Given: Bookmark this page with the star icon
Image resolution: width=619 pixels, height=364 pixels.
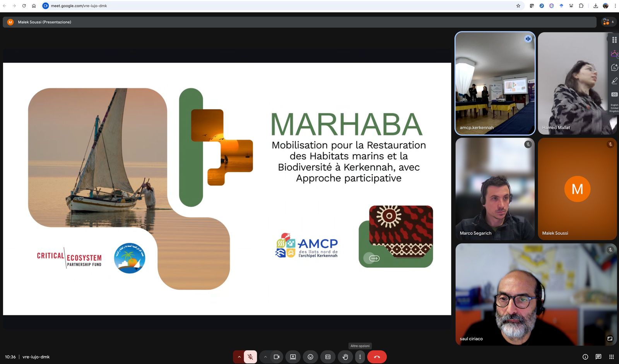Looking at the screenshot, I should 518,6.
